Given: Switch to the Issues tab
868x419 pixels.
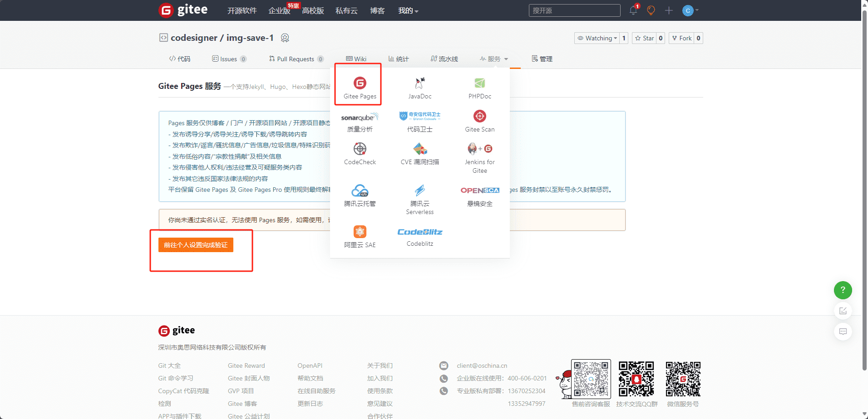Looking at the screenshot, I should click(x=229, y=59).
